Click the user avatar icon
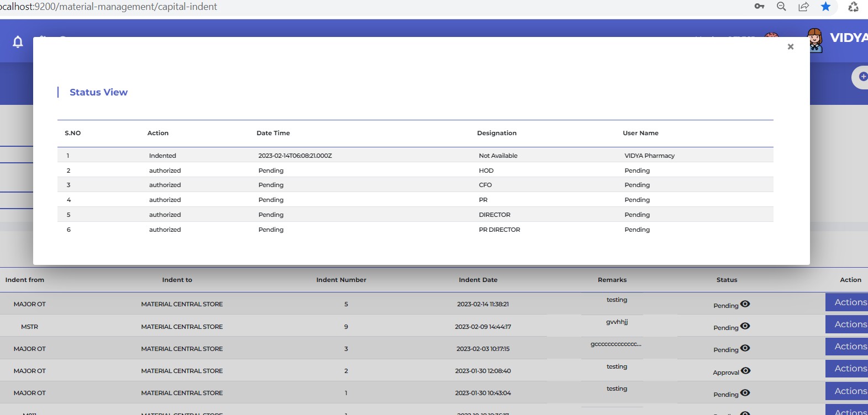868x415 pixels. coord(814,41)
